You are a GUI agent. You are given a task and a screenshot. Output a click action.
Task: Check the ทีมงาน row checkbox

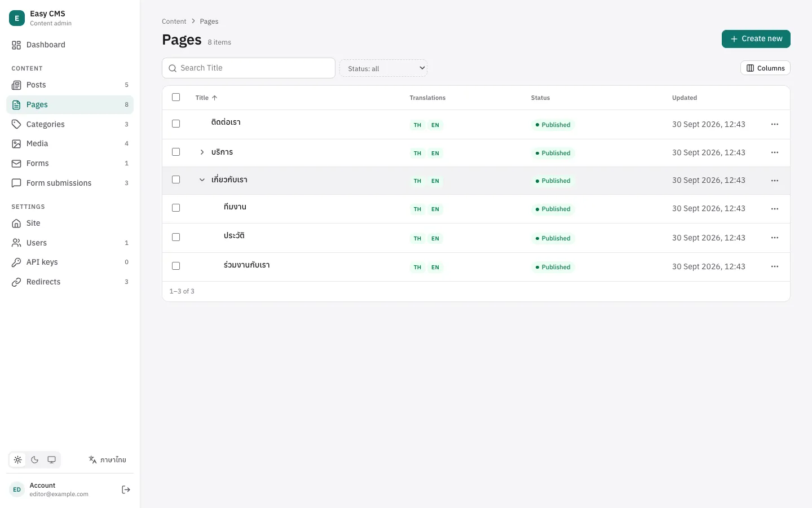176,208
